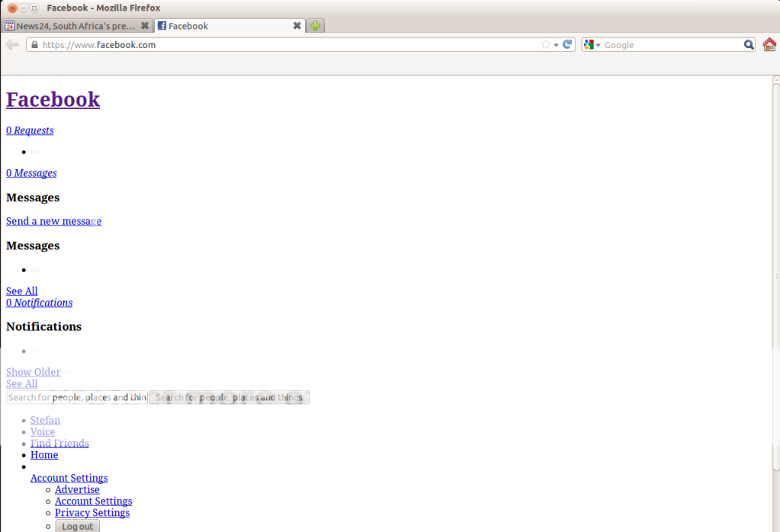Click the padlock icon in the URL bar
Viewport: 780px width, 532px height.
click(34, 45)
